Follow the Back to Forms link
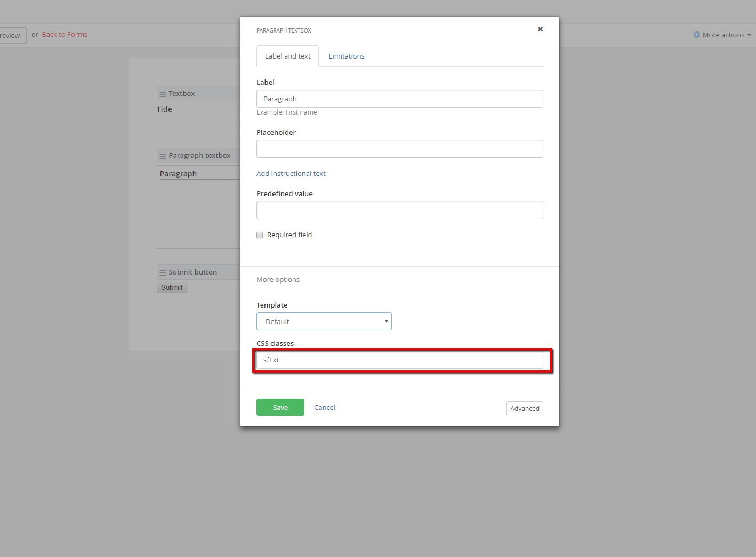 tap(64, 34)
